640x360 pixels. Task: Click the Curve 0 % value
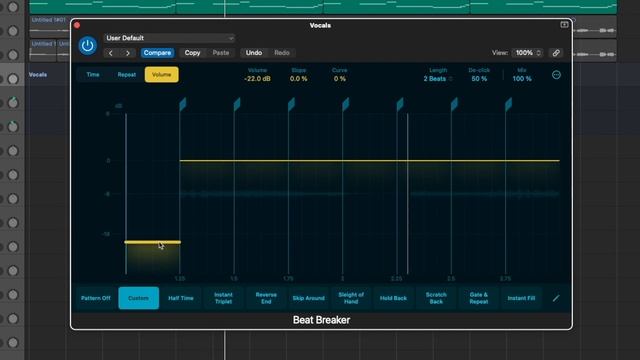(x=340, y=79)
